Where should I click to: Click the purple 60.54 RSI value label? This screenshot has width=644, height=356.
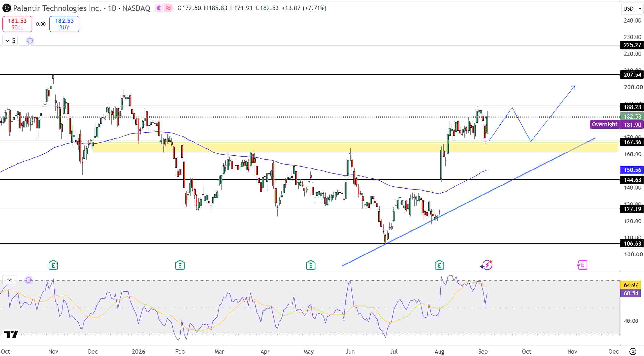(x=631, y=293)
